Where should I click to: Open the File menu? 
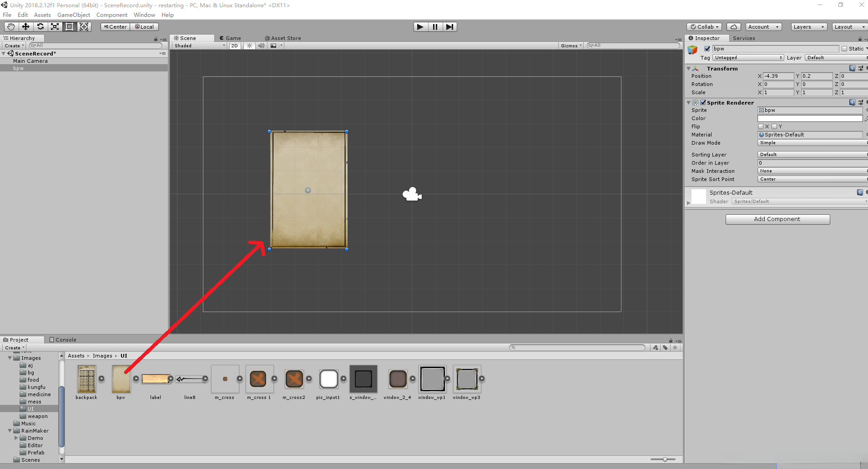(x=7, y=15)
